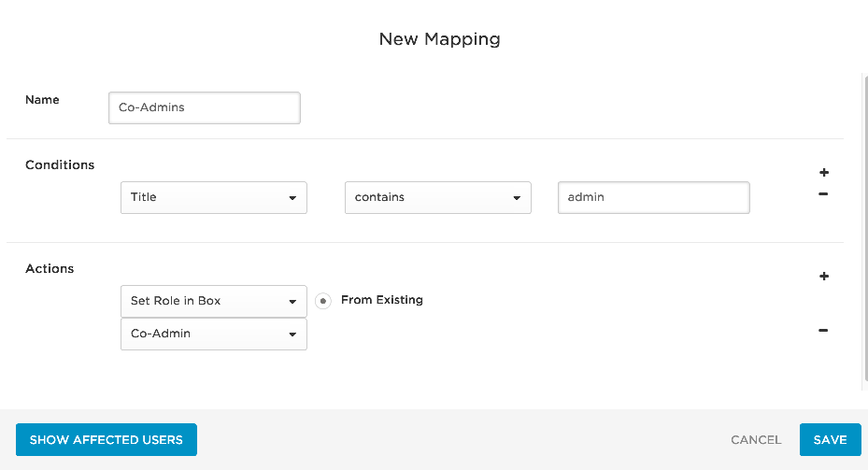Click the Conditions section label
Image resolution: width=868 pixels, height=470 pixels.
tap(60, 165)
